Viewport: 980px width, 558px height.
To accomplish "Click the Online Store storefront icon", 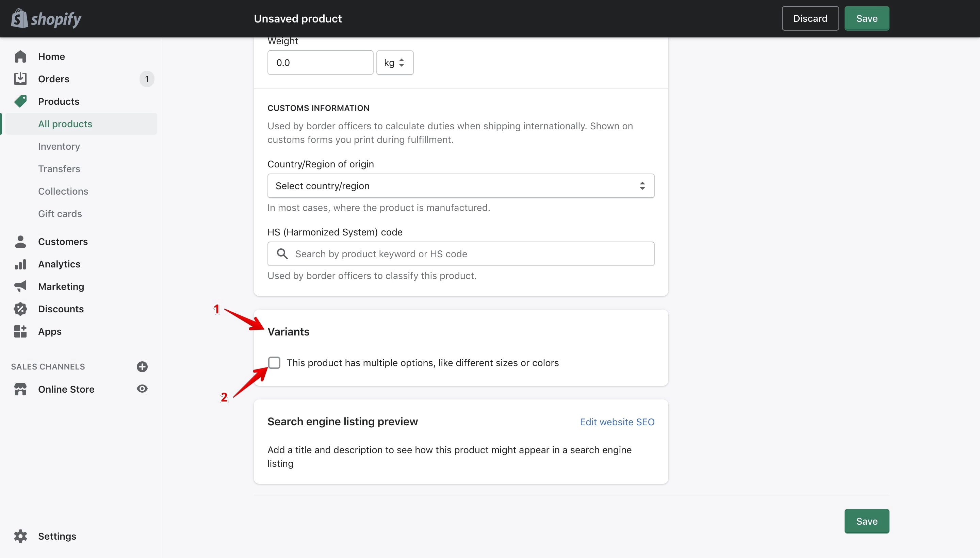I will pos(20,389).
